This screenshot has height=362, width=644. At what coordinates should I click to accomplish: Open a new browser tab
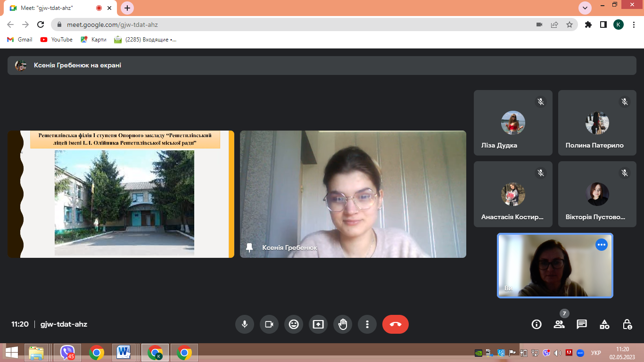(127, 8)
